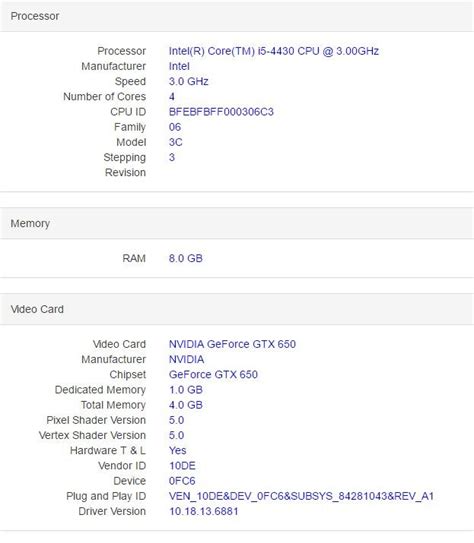Viewport: 474px width, 543px height.
Task: Select the Total Memory value 4.0 GB
Action: tap(186, 405)
